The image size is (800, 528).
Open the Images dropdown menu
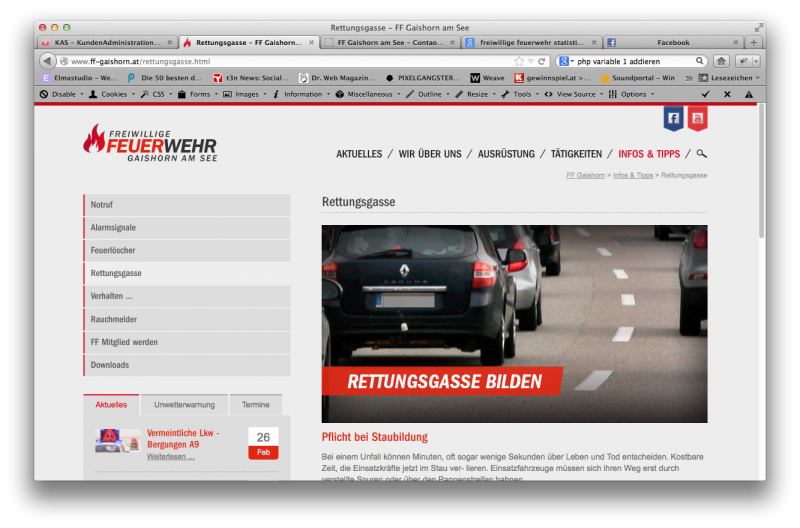pos(245,94)
